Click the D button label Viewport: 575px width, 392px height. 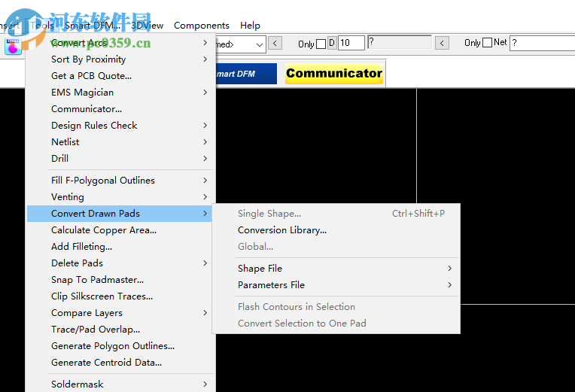point(332,43)
